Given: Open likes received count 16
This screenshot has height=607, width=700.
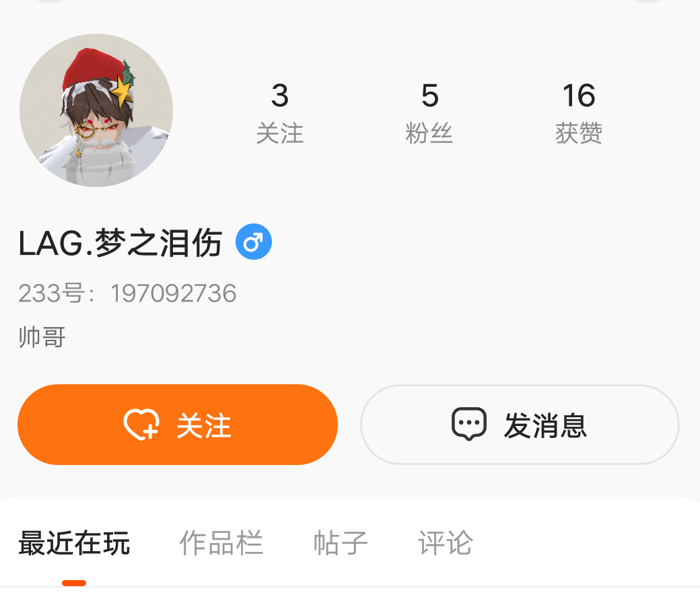Looking at the screenshot, I should (x=579, y=96).
